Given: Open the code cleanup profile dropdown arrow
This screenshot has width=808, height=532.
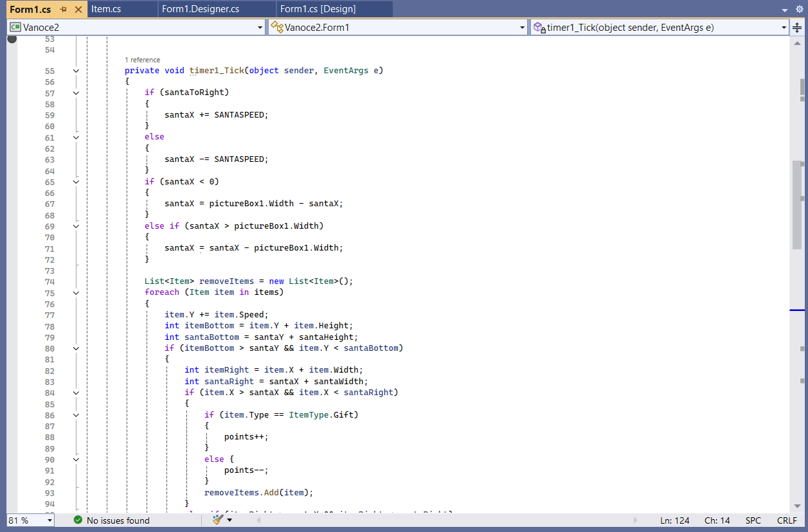Looking at the screenshot, I should point(229,520).
